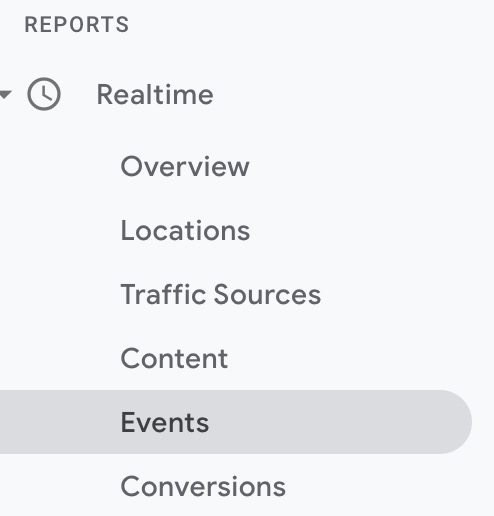Click the Realtime heading text

point(155,95)
